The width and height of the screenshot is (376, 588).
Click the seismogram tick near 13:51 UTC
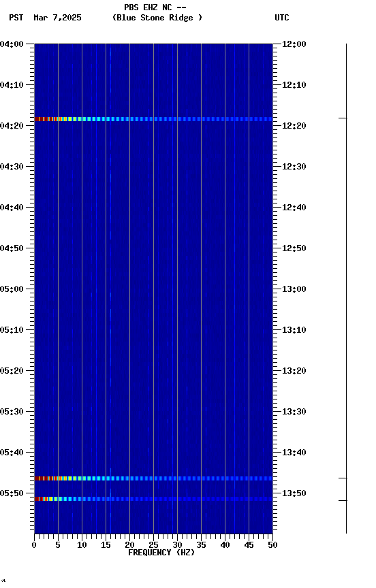[343, 501]
